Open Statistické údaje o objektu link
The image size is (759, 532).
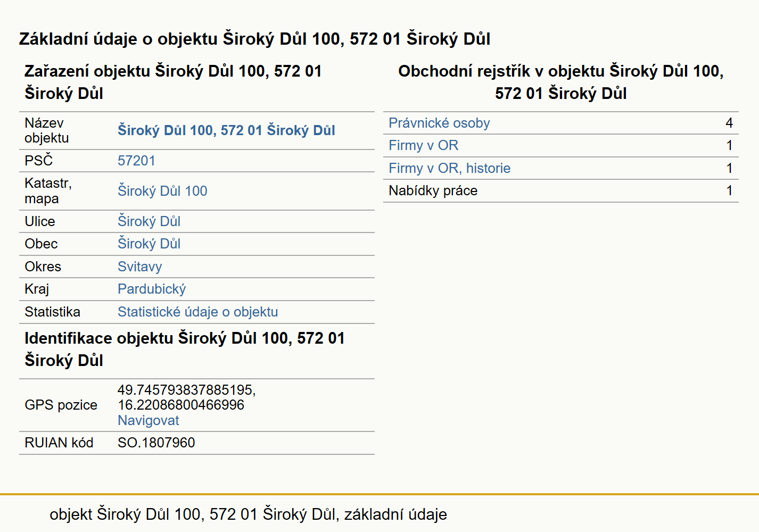click(x=197, y=312)
